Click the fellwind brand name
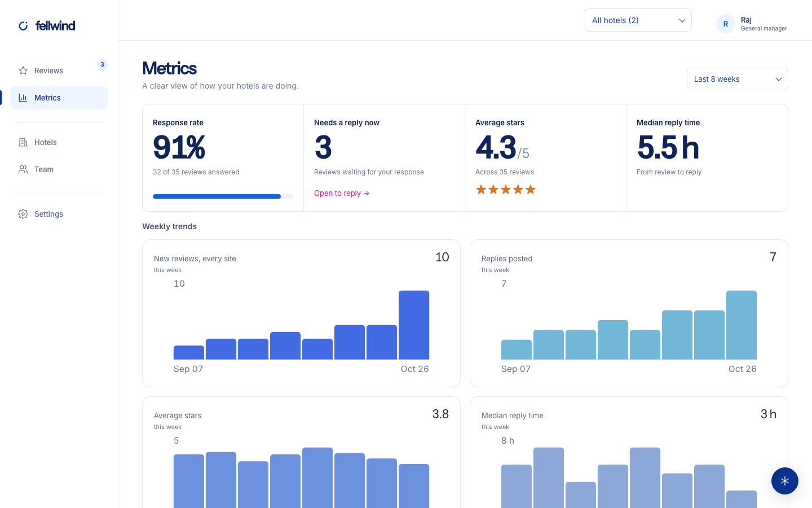 [55, 25]
